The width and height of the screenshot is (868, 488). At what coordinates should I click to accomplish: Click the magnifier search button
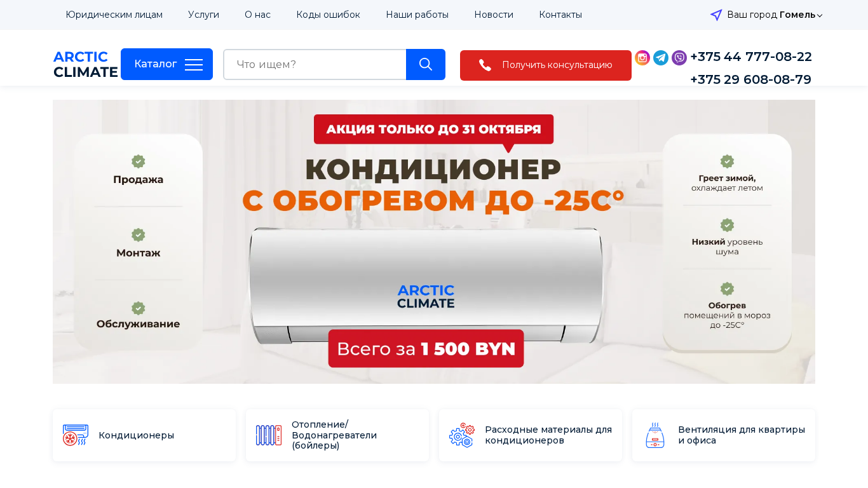point(426,64)
